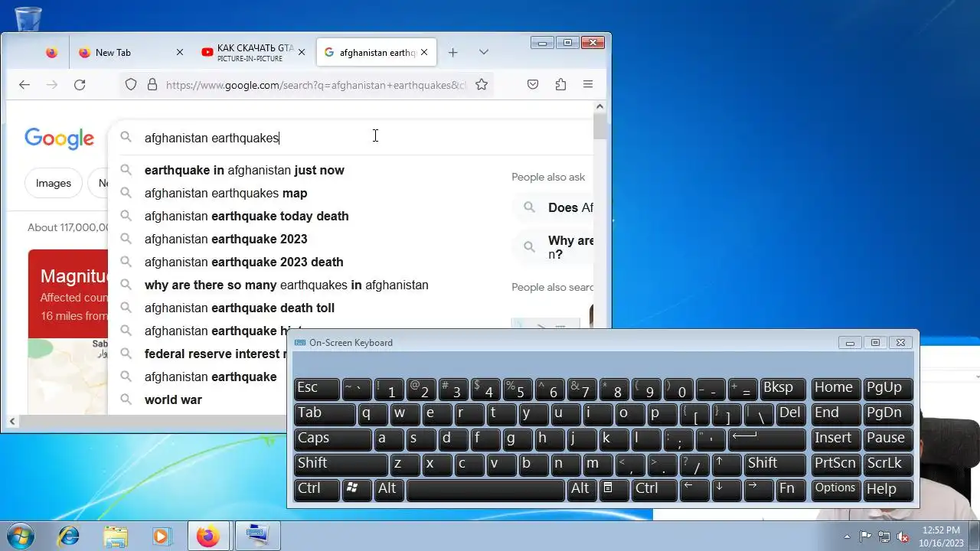The height and width of the screenshot is (551, 980).
Task: Click the down arrow key on keyboard
Action: pyautogui.click(x=726, y=489)
